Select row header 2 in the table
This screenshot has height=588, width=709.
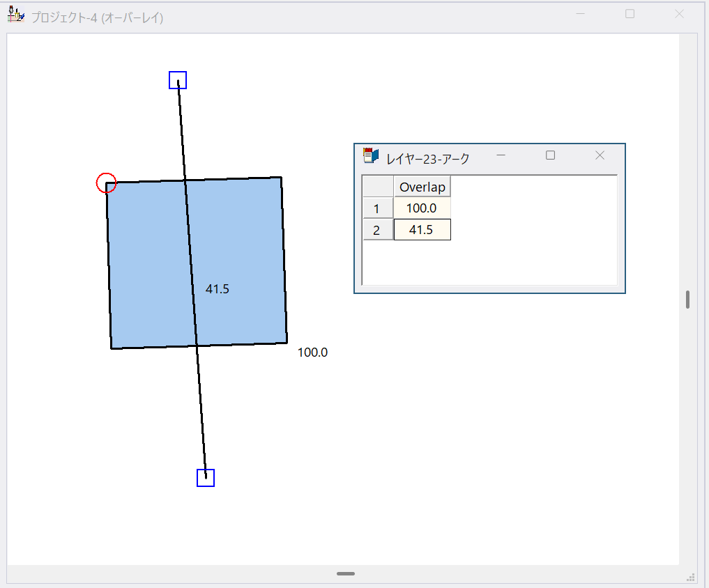(x=377, y=230)
